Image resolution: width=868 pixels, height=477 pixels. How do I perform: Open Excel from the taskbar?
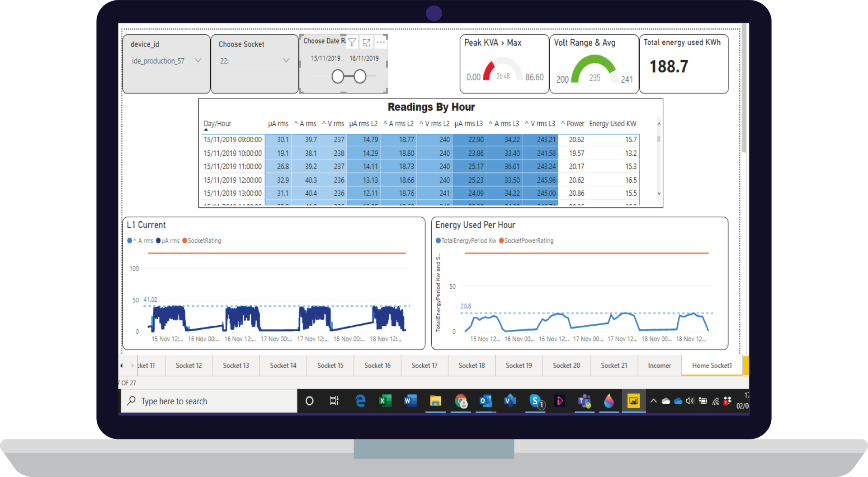[x=385, y=401]
